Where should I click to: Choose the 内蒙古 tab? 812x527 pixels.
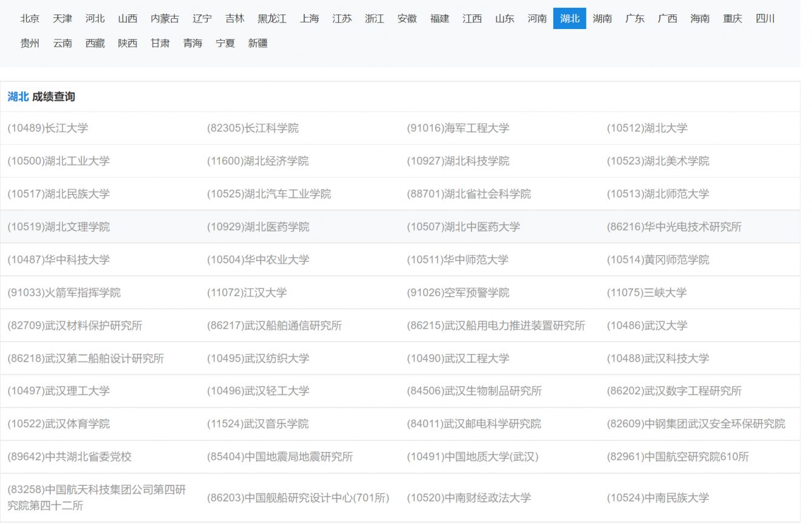pos(165,19)
